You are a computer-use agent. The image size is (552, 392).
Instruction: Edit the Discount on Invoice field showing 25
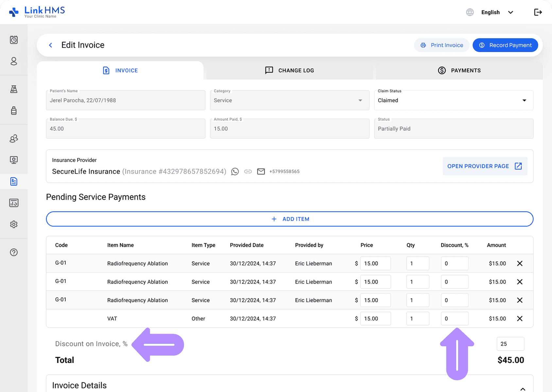(510, 344)
